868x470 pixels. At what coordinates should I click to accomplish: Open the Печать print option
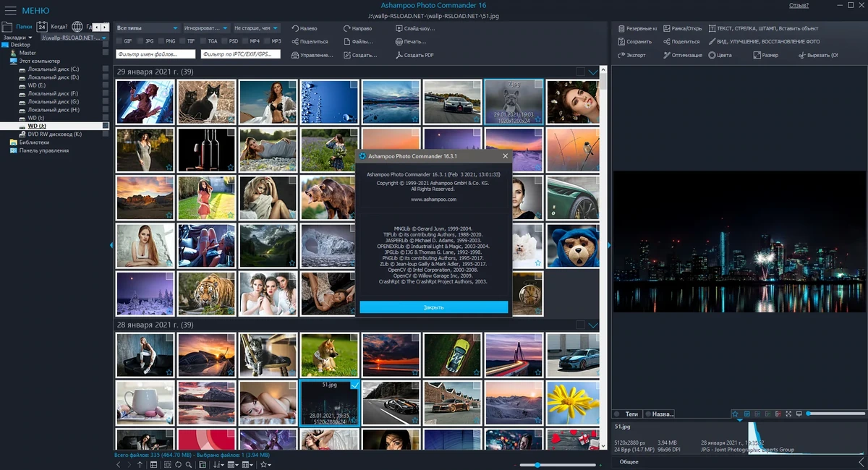click(x=411, y=41)
